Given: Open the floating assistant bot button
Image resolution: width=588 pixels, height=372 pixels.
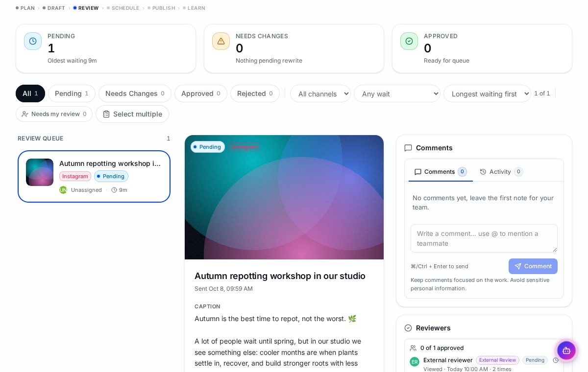Looking at the screenshot, I should coord(566,350).
